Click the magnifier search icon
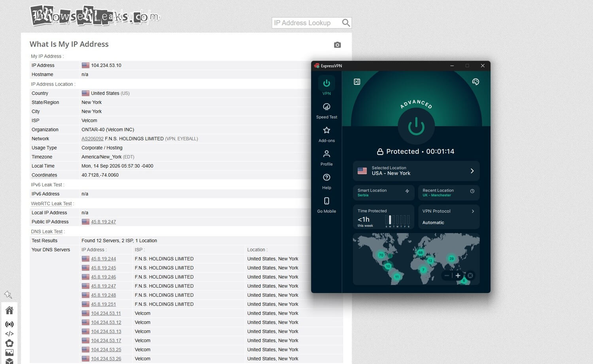 [346, 23]
